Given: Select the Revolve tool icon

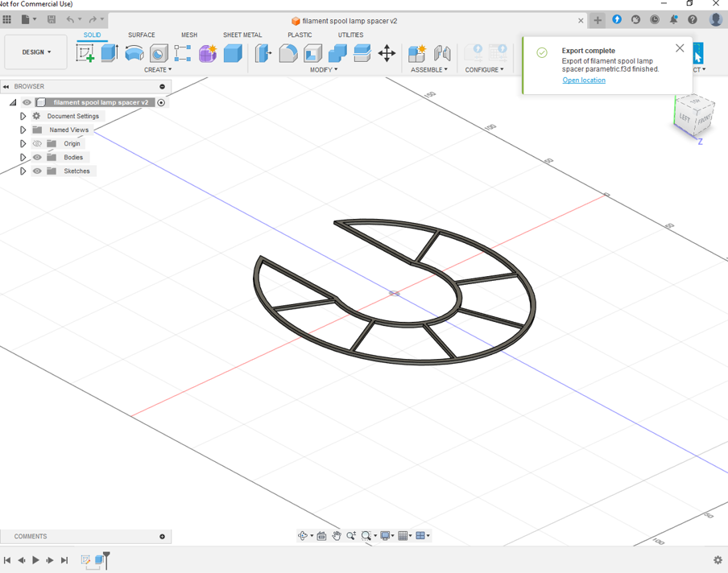Looking at the screenshot, I should [x=134, y=53].
